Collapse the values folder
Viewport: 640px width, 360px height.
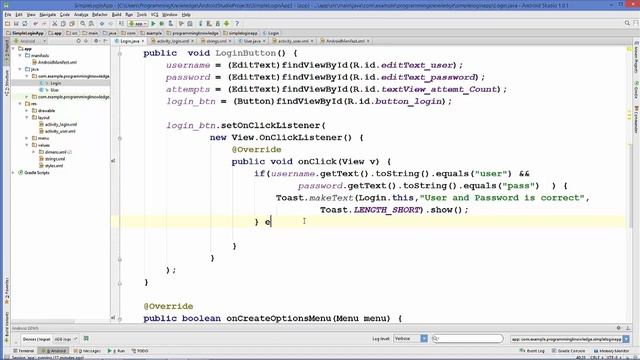[27, 145]
